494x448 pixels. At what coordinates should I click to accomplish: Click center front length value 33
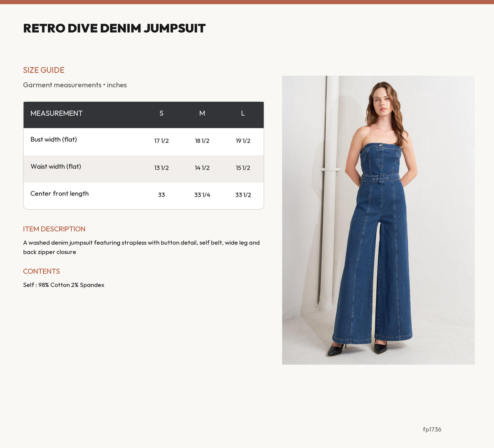161,195
